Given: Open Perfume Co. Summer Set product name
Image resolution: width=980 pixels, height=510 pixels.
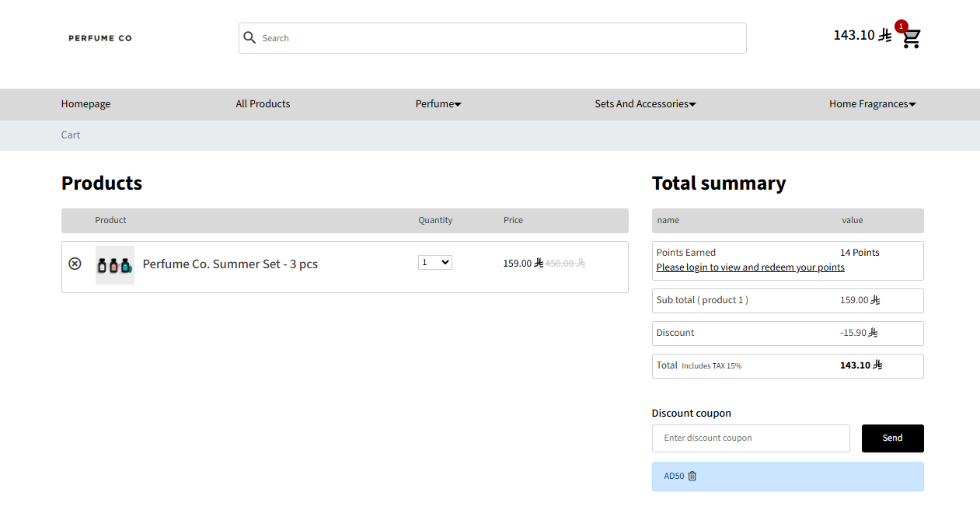Looking at the screenshot, I should [x=230, y=264].
